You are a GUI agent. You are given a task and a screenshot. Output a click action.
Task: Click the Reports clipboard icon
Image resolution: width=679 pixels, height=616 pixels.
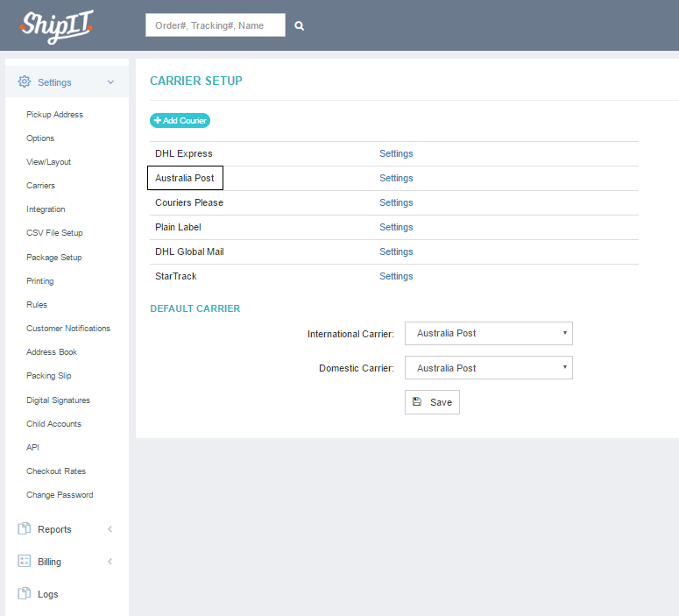25,528
